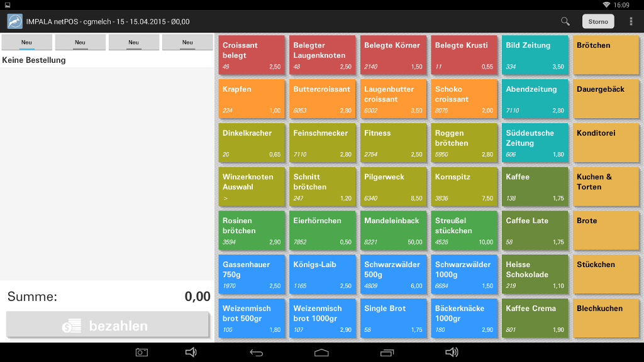Image resolution: width=644 pixels, height=362 pixels.
Task: Tap the camera shortcut in the navigation bar
Action: click(142, 353)
